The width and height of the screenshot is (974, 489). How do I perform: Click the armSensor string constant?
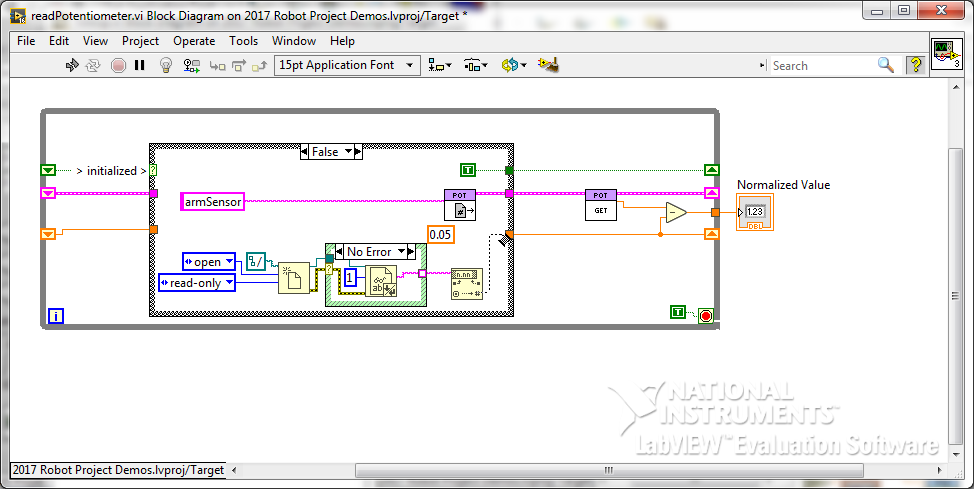click(212, 202)
